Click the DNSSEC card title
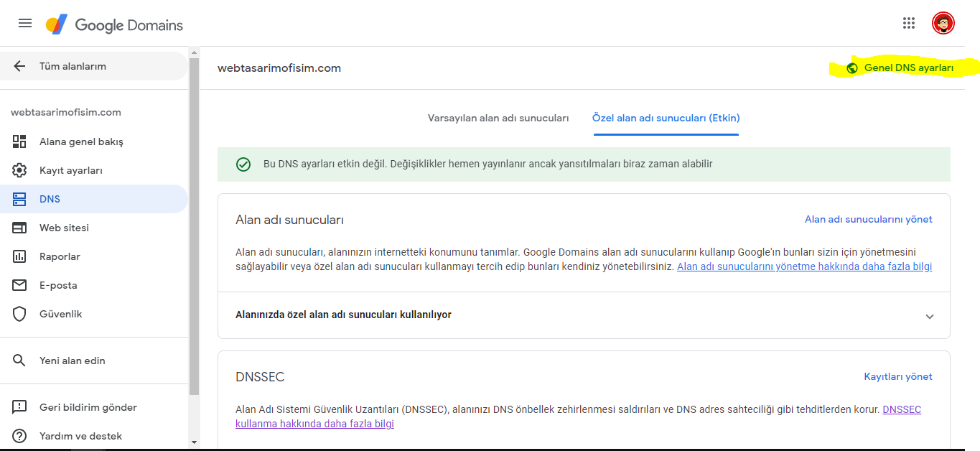The height and width of the screenshot is (451, 980). (x=260, y=377)
